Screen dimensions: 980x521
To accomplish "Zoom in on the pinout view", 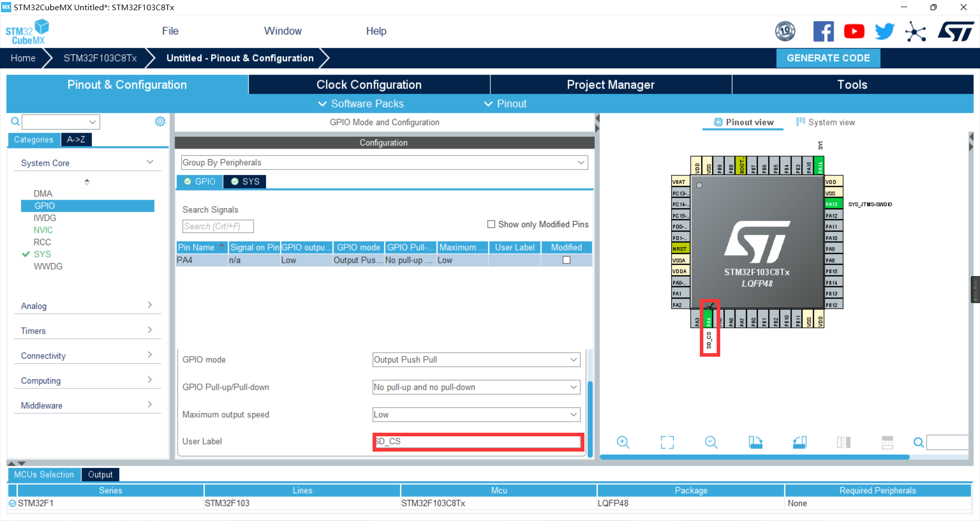I will 623,442.
